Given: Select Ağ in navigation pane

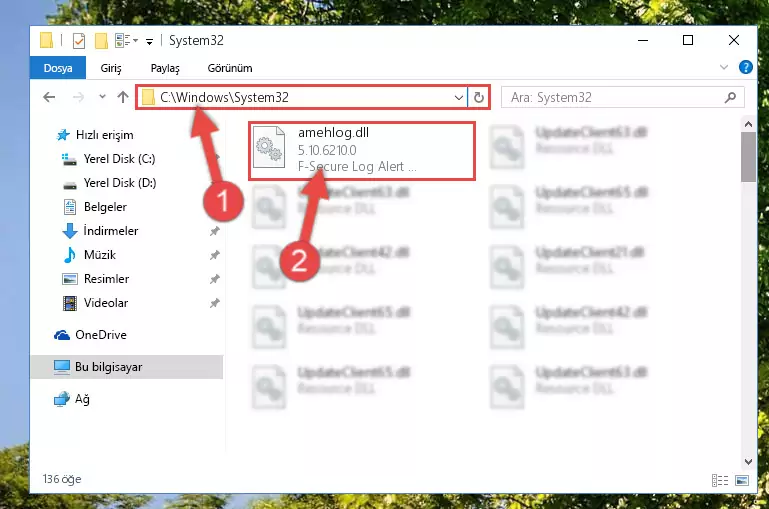Looking at the screenshot, I should coord(82,399).
